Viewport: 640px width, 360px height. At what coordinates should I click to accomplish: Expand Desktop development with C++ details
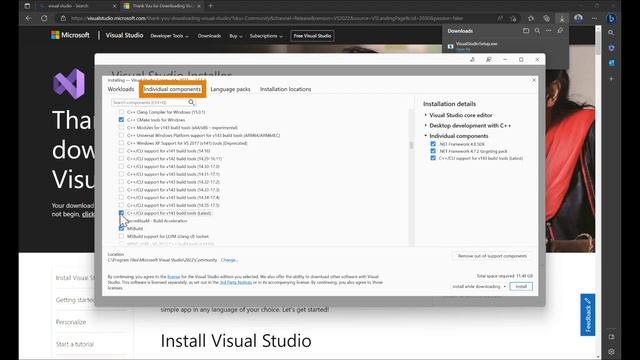pos(425,125)
